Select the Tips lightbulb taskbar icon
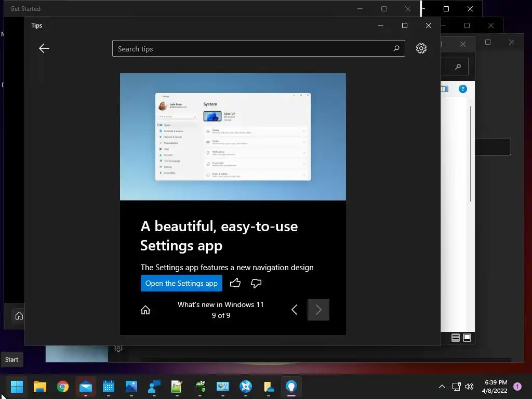The height and width of the screenshot is (399, 532). tap(291, 387)
